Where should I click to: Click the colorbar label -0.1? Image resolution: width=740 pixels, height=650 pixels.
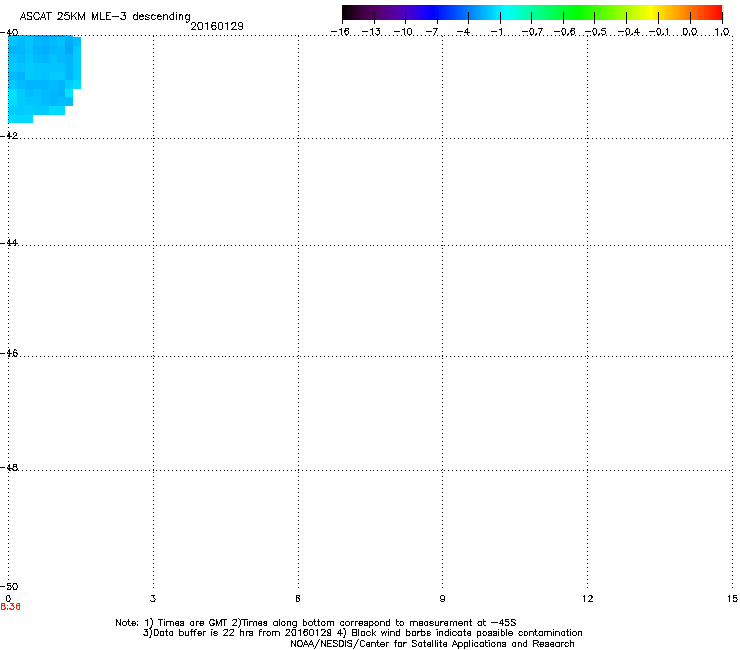(659, 32)
